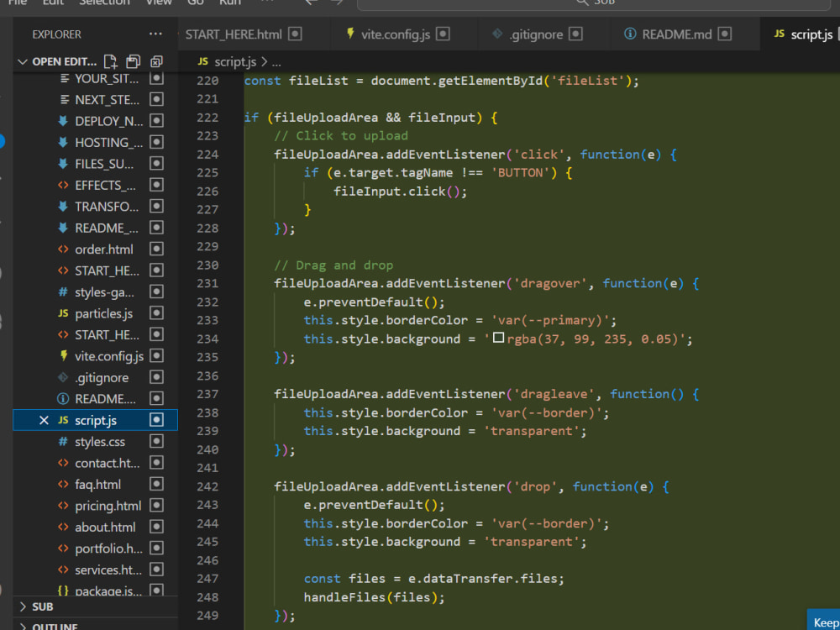Click the square indicator on START_HERE.html tab
Screen dimensions: 840x630
[295, 34]
